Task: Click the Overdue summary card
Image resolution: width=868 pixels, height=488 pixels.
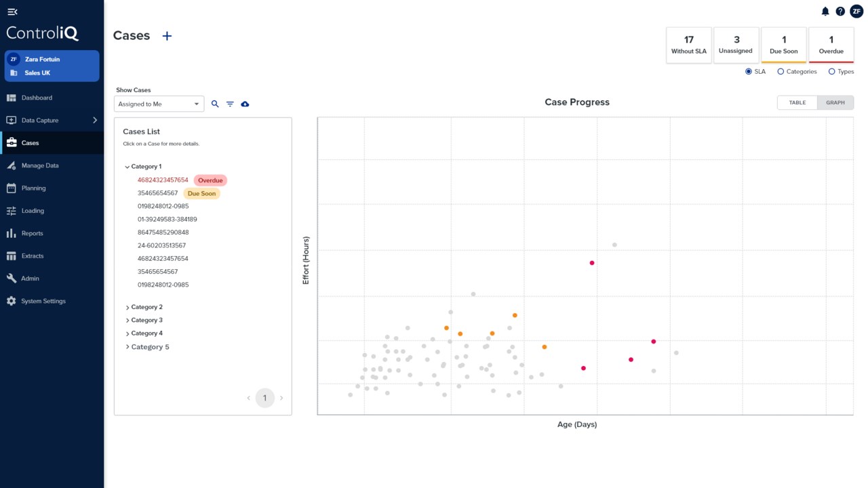Action: coord(831,45)
